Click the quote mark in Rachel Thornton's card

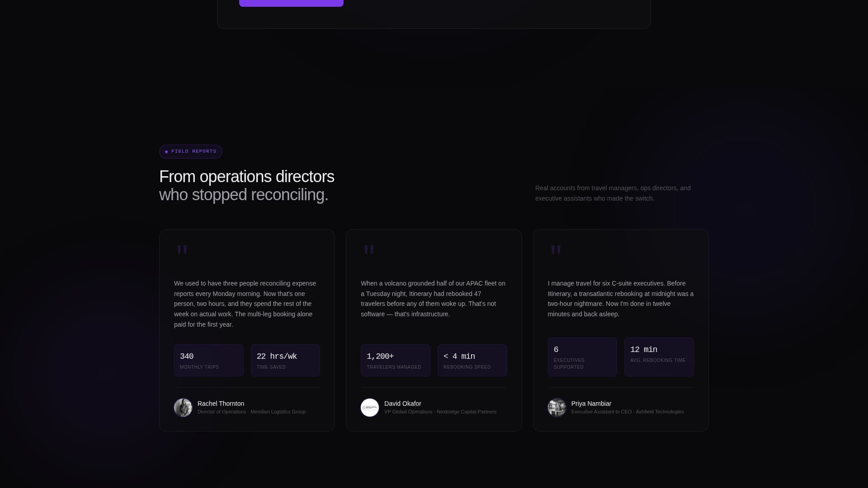182,249
